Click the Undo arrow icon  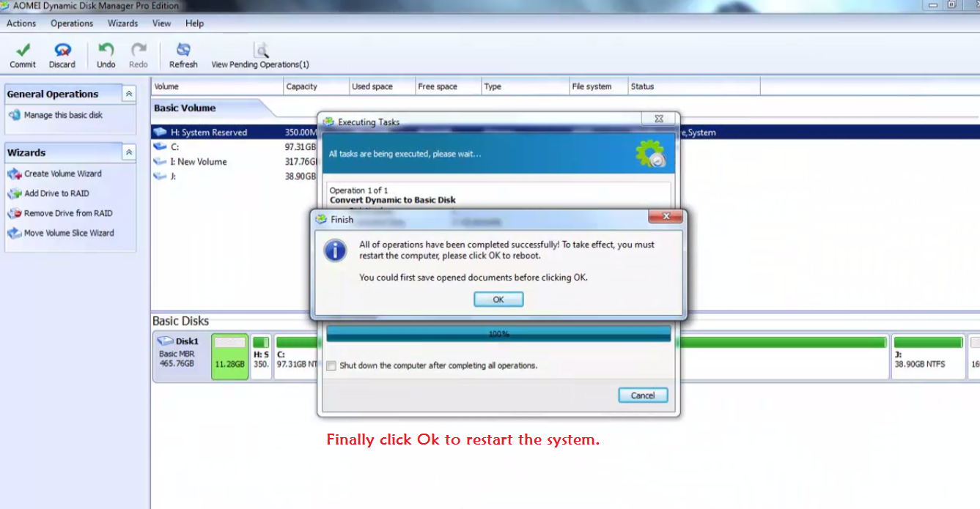click(x=106, y=50)
